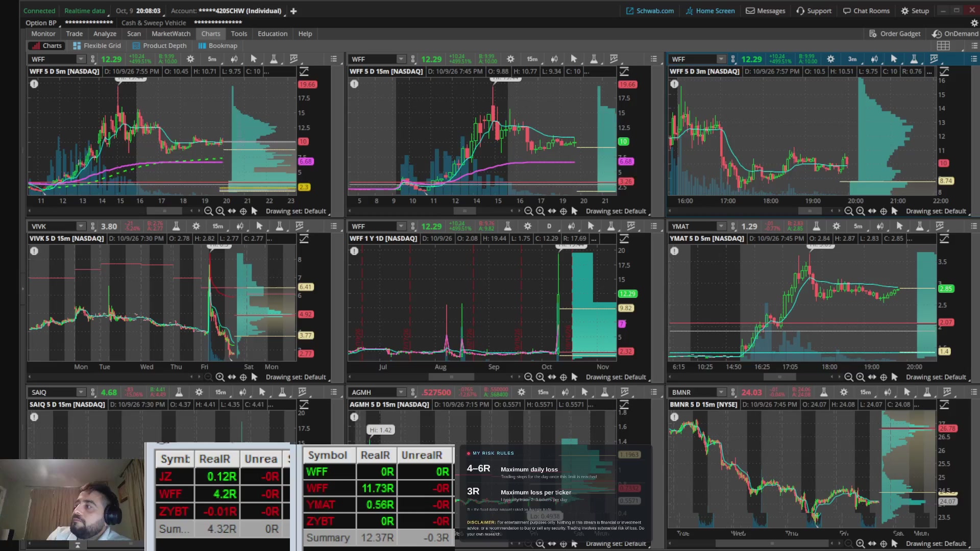Open Drawing set Default menu under YMAT chart
The width and height of the screenshot is (980, 551).
[x=936, y=377]
